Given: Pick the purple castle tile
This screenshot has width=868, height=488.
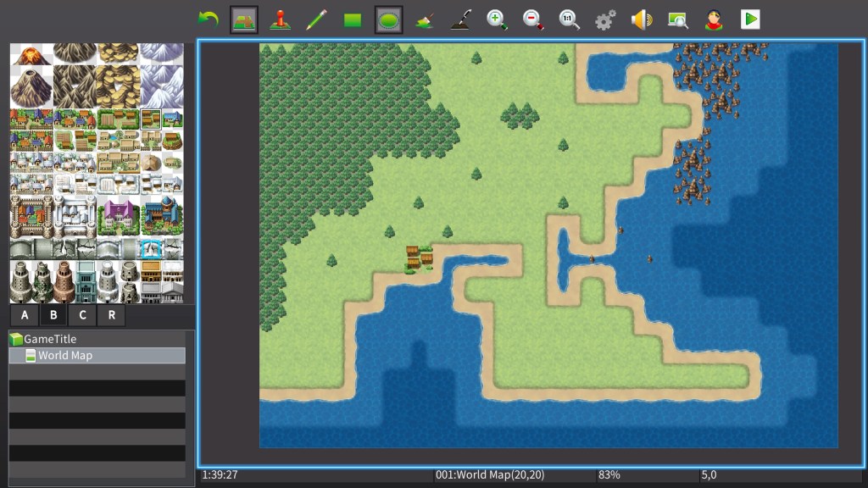Looking at the screenshot, I should [x=118, y=214].
